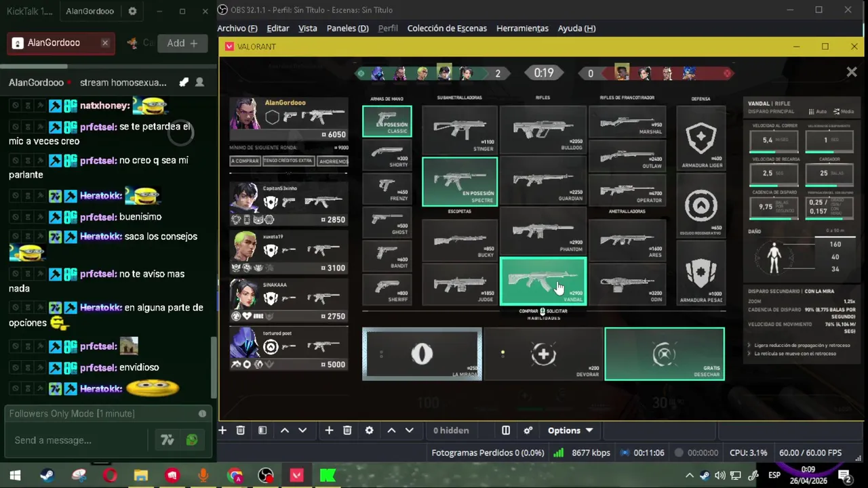Select the Phantom rifle card
The image size is (868, 488).
542,232
